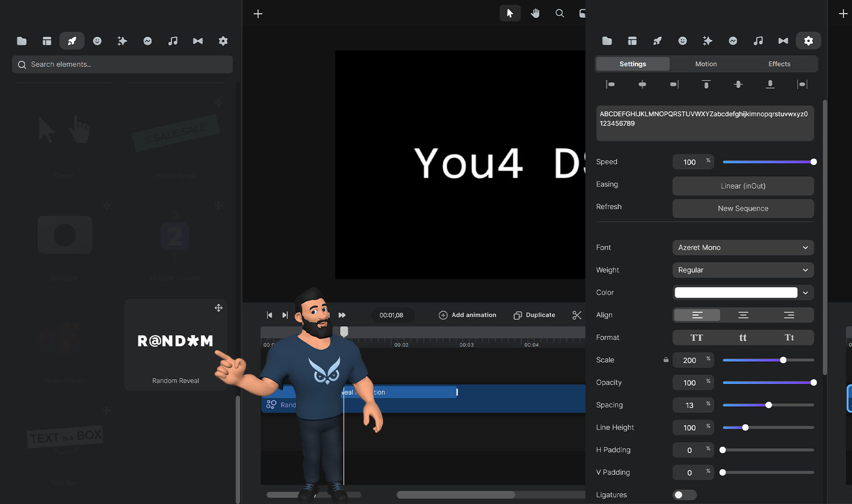Expand the Weight dropdown

[x=743, y=270]
